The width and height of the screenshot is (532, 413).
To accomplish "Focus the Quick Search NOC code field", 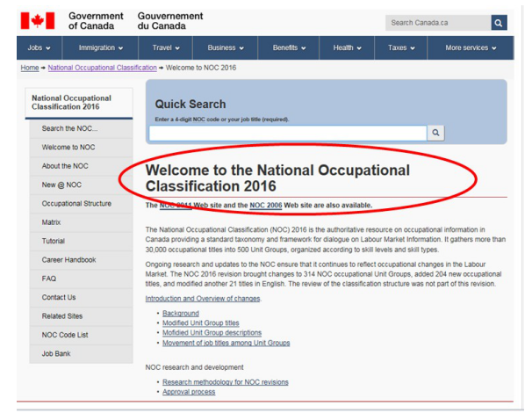I will point(288,133).
